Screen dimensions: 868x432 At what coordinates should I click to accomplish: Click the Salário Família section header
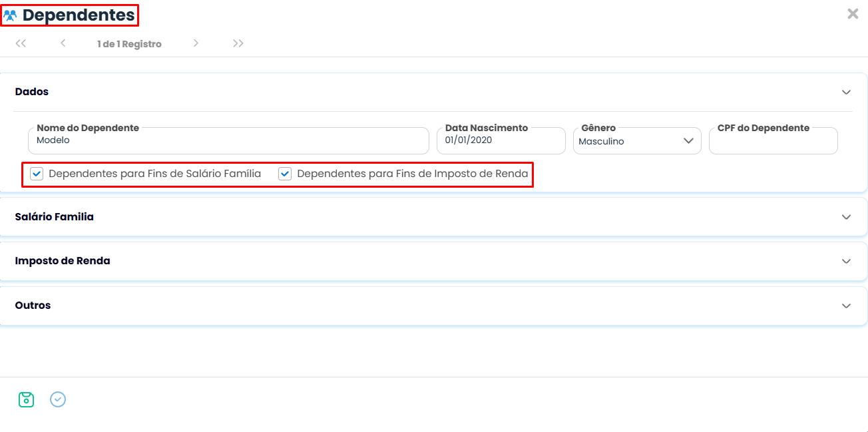click(433, 217)
